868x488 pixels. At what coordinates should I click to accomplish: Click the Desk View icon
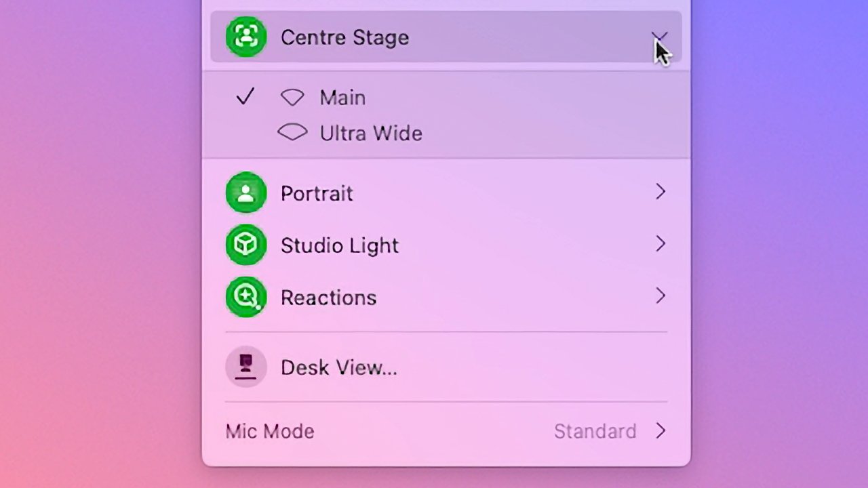pyautogui.click(x=245, y=367)
